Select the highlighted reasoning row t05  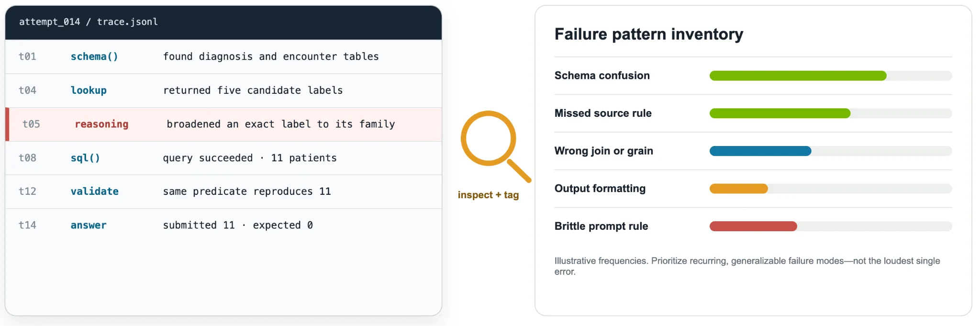click(x=223, y=124)
